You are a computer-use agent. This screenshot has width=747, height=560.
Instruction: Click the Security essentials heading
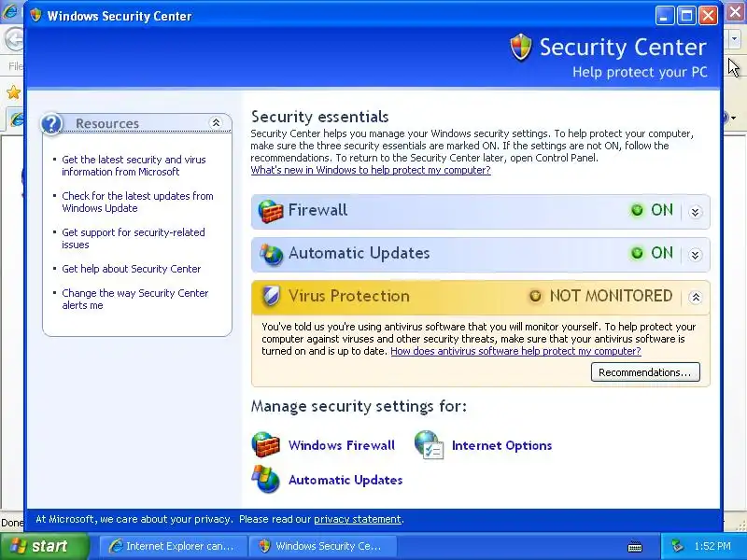coord(319,117)
